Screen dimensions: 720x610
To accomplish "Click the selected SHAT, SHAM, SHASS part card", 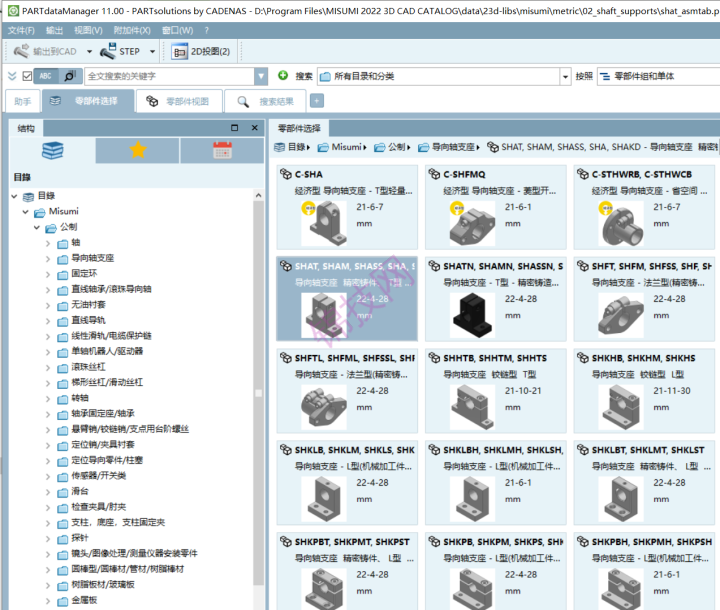I will coord(347,299).
